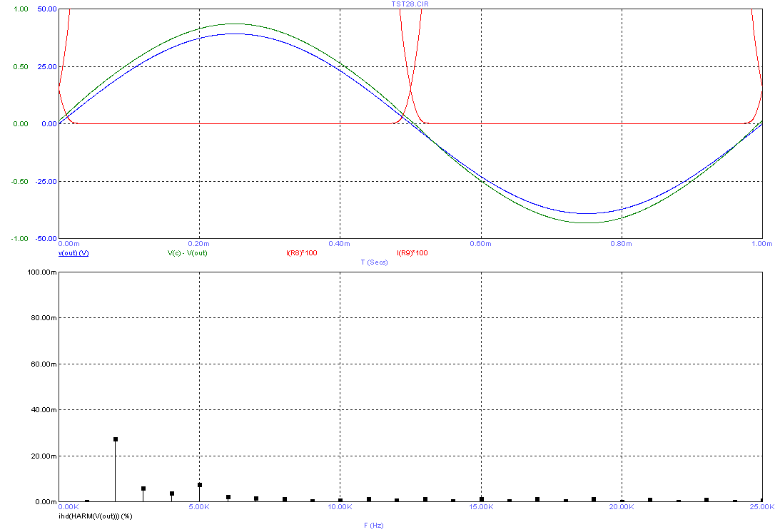Click the 0.40m time axis tick label

[x=340, y=244]
